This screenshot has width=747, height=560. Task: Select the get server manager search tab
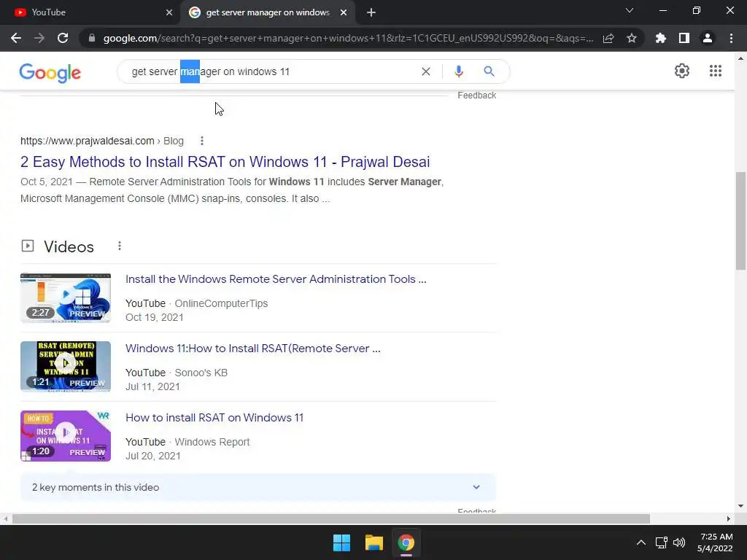(x=267, y=12)
